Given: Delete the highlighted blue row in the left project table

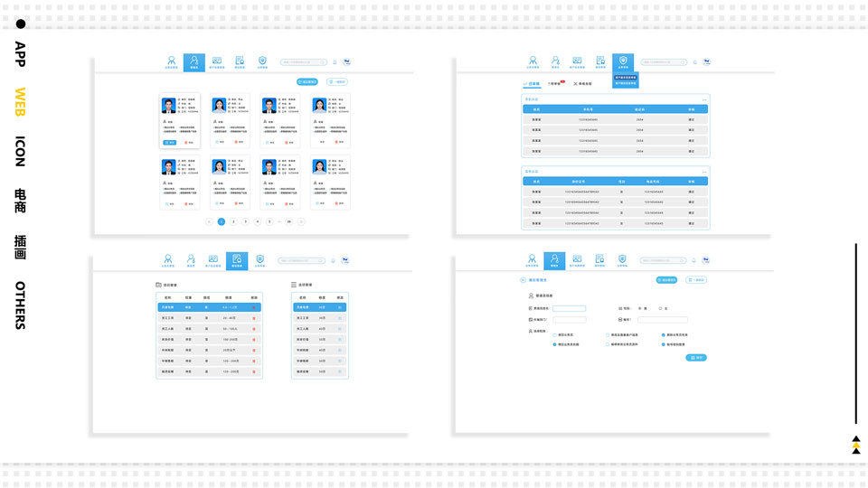Looking at the screenshot, I should pos(254,307).
